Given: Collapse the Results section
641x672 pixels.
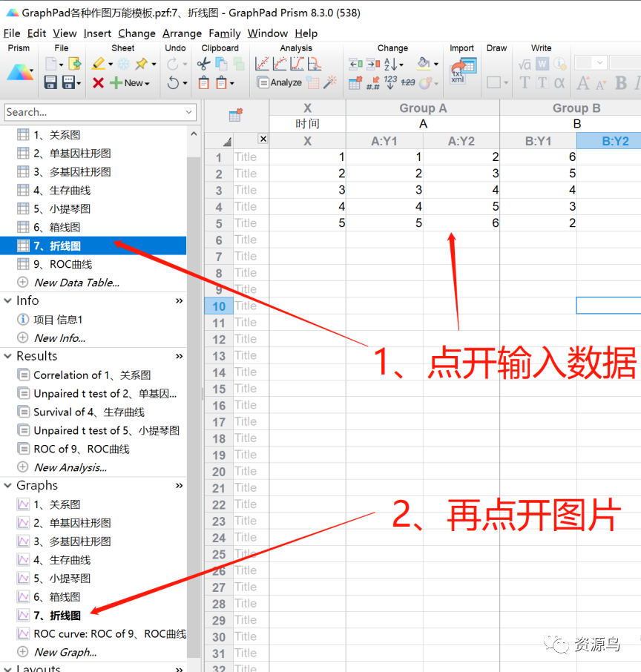Looking at the screenshot, I should click(x=7, y=356).
